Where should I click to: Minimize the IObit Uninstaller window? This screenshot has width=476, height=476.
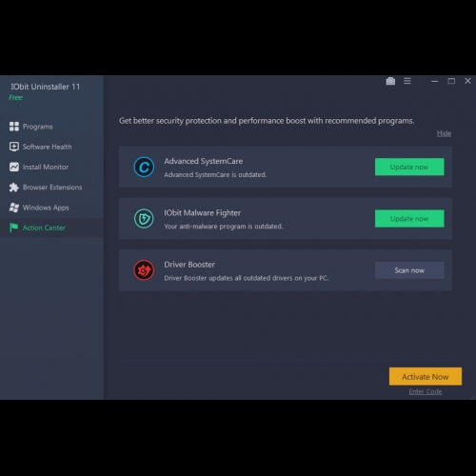[434, 81]
